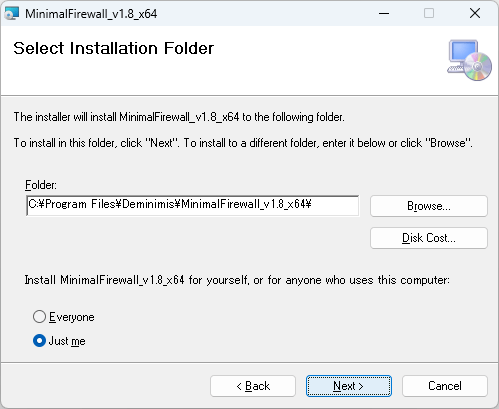Select the Everyone radio button
Viewport: 499px width, 409px height.
click(x=39, y=317)
